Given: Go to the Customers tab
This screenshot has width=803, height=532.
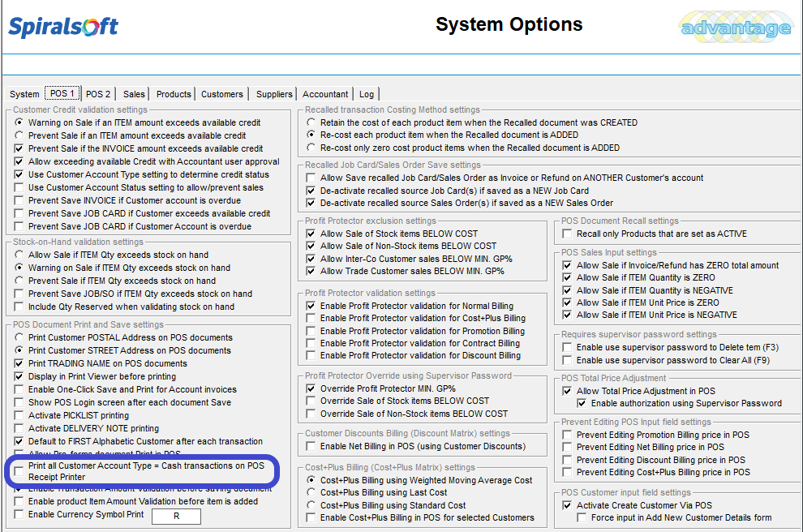Looking at the screenshot, I should [x=221, y=94].
